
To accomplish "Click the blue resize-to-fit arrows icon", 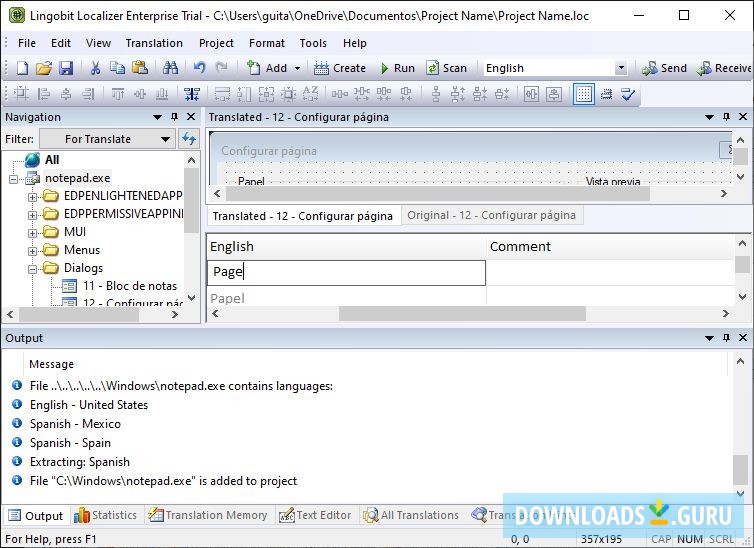I will pos(192,94).
